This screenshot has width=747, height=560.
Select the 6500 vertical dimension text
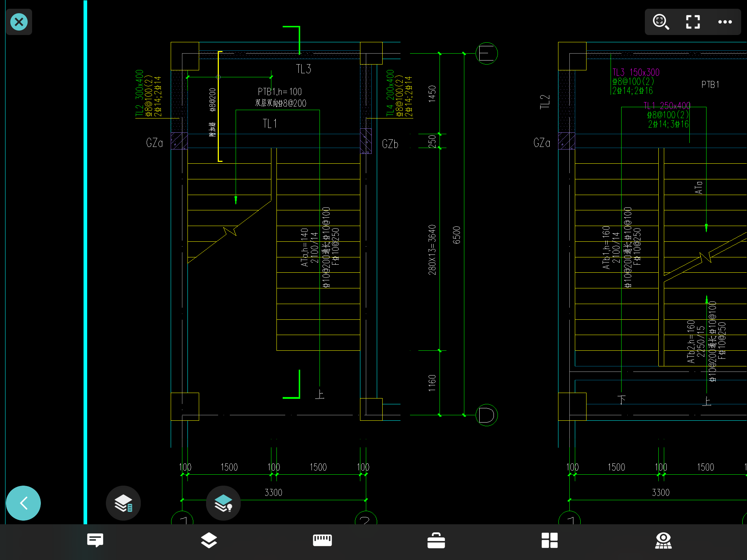[x=456, y=235]
